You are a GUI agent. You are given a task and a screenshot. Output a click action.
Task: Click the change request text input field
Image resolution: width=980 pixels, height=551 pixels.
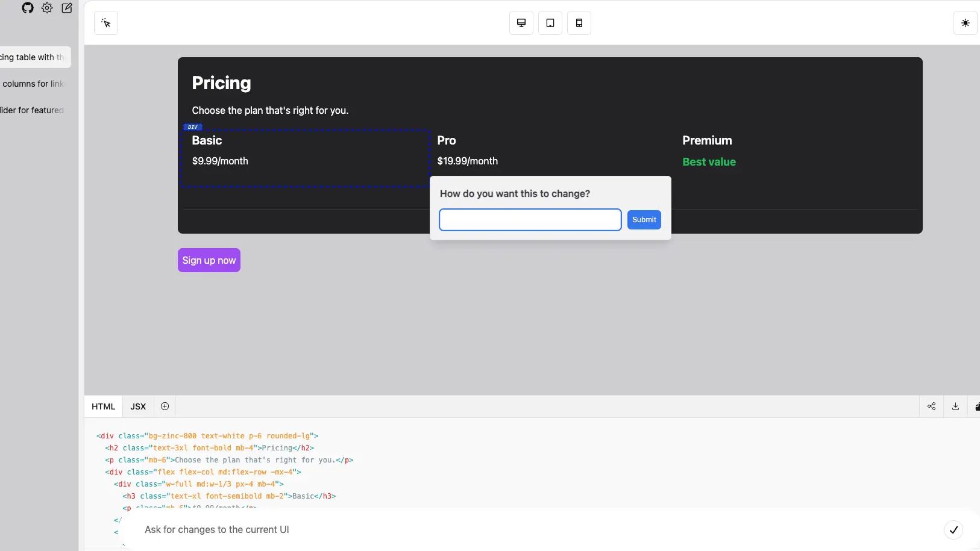click(530, 219)
